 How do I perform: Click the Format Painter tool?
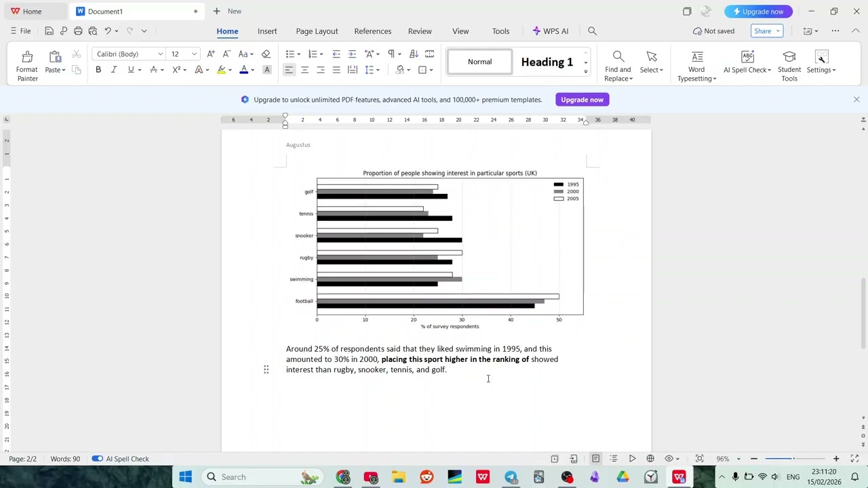(27, 66)
